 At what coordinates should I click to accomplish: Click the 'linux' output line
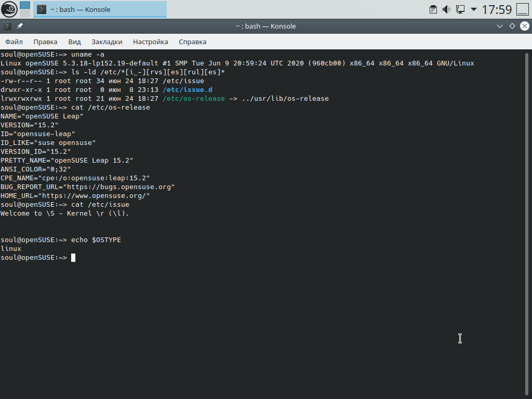[11, 248]
